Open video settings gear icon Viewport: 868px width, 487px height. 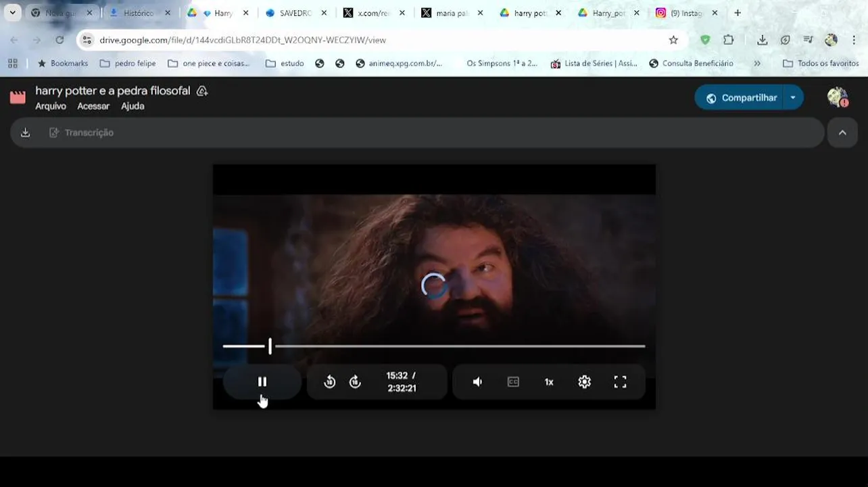[585, 382]
